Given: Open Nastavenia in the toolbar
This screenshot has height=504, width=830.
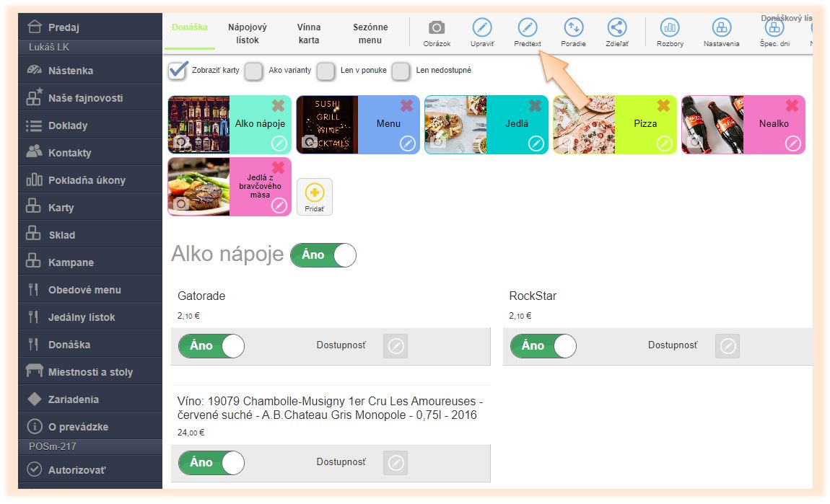Looking at the screenshot, I should 722,27.
